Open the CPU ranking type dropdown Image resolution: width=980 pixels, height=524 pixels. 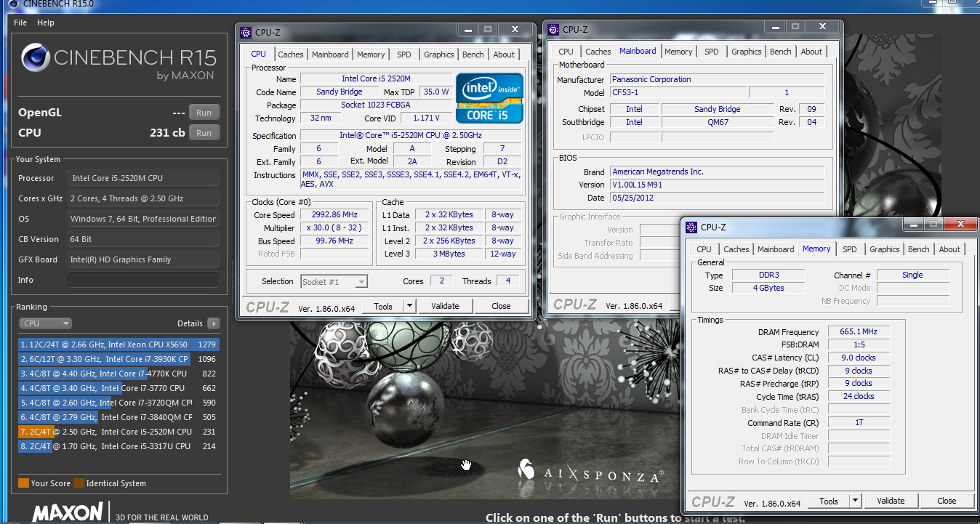45,323
